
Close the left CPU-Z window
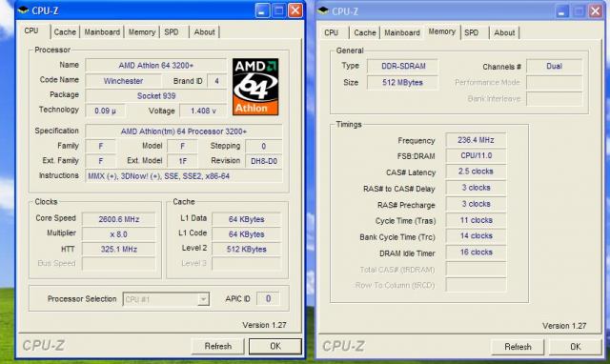[295, 10]
